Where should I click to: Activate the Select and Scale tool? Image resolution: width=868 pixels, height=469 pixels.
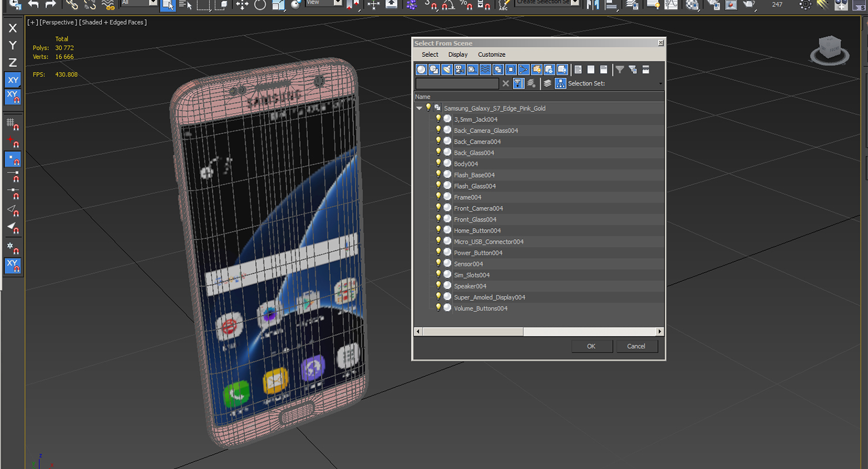click(x=278, y=5)
